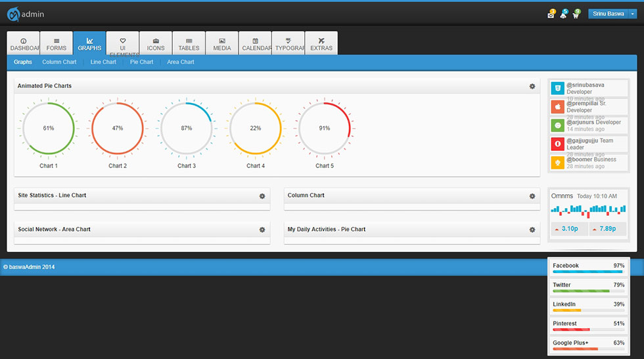Click the Pinterest 51% progress bar
Viewport: 644px width, 359px height.
pyautogui.click(x=588, y=330)
